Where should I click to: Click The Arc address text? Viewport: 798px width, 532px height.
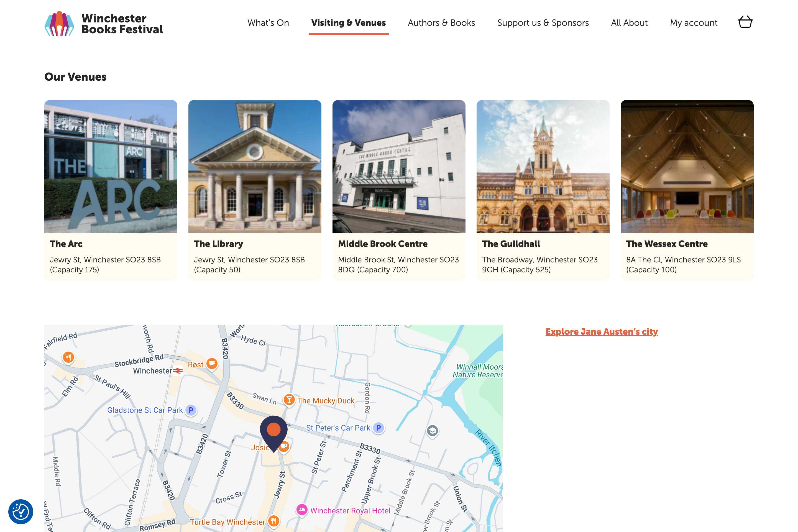click(x=105, y=265)
